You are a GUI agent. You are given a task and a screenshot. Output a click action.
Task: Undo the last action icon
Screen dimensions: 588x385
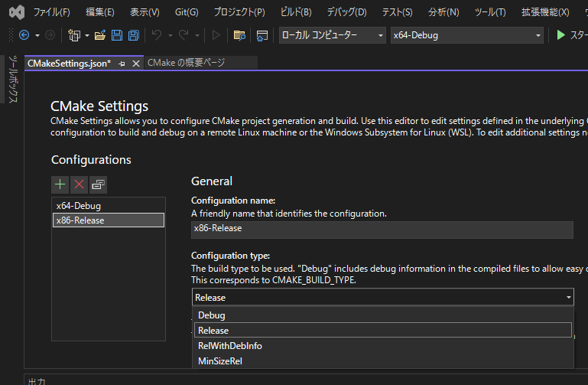coord(157,35)
